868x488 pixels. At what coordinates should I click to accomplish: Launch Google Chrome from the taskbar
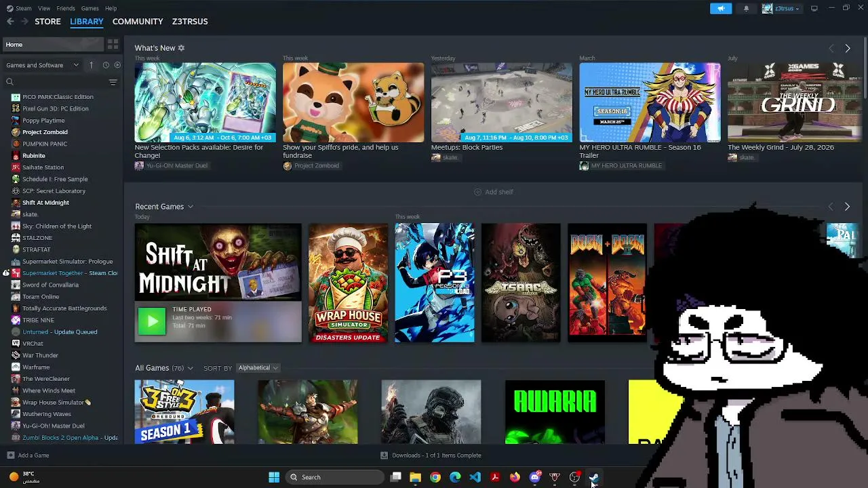coord(435,477)
